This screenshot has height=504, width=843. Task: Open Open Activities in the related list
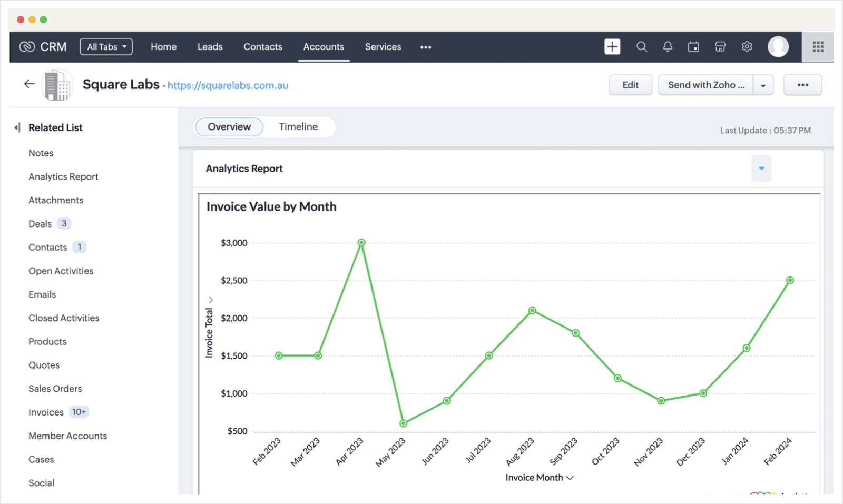[61, 271]
